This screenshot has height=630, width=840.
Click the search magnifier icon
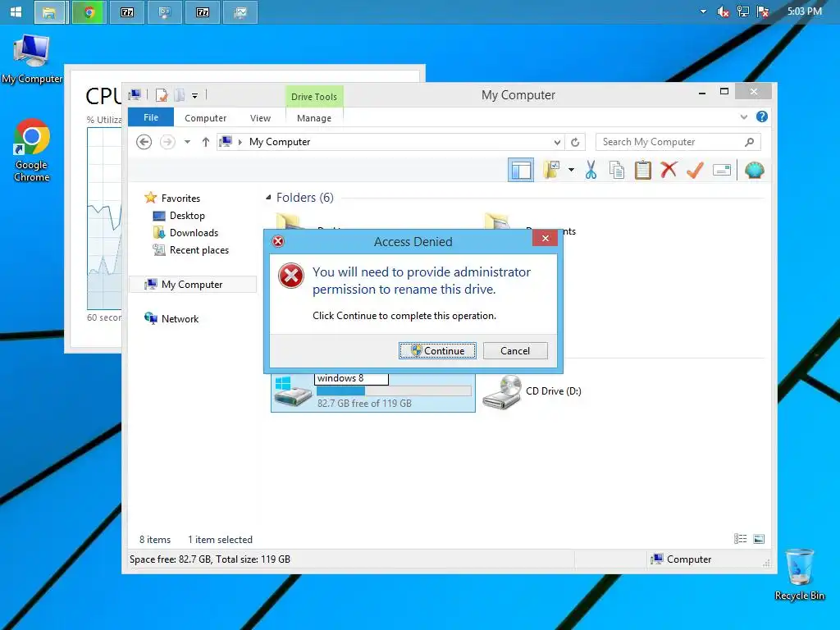(x=750, y=142)
